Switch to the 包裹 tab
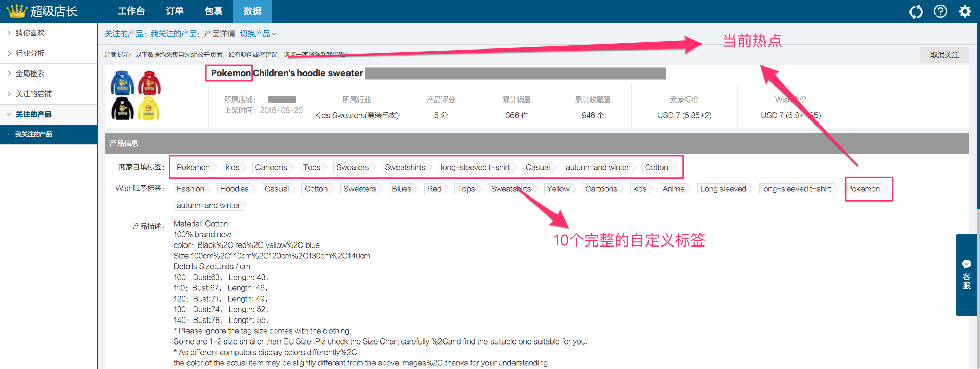980x369 pixels. pos(214,11)
